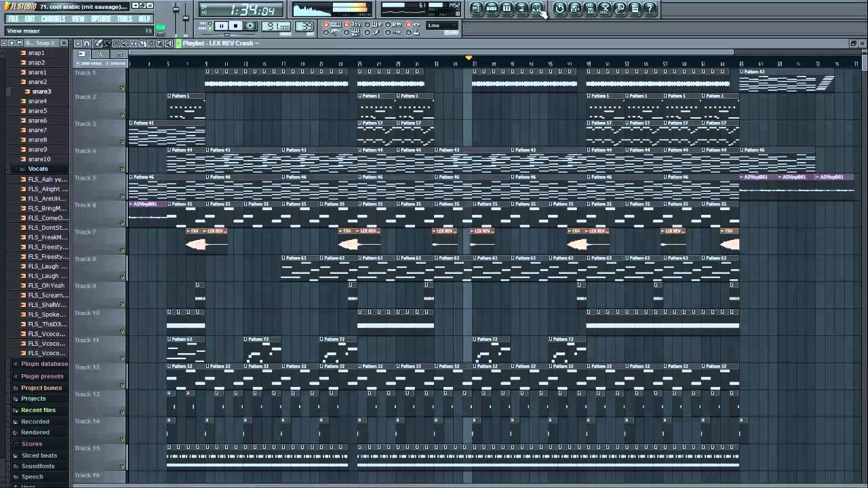Image resolution: width=868 pixels, height=488 pixels.
Task: Expand the Recent files folder
Action: pyautogui.click(x=38, y=410)
